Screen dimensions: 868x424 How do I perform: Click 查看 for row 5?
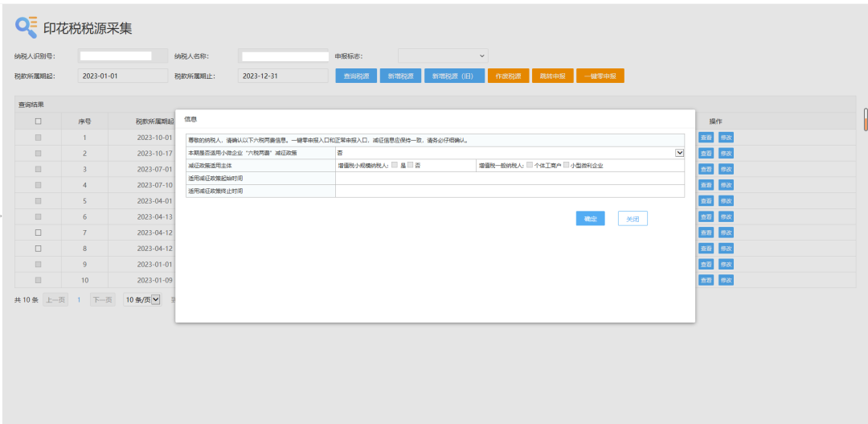706,200
